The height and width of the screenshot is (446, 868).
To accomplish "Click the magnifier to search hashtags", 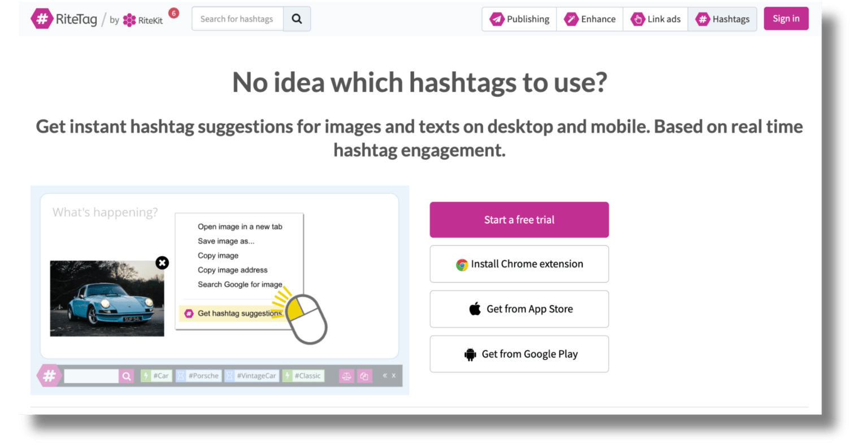I will [297, 19].
